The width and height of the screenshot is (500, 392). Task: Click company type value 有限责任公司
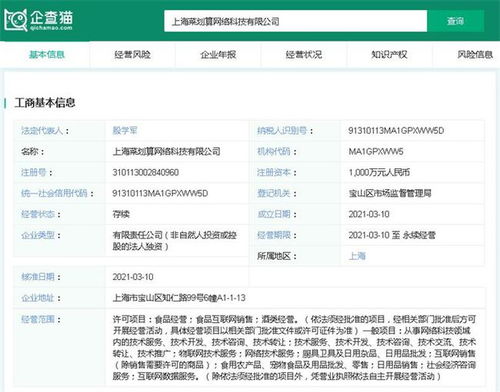click(x=174, y=241)
